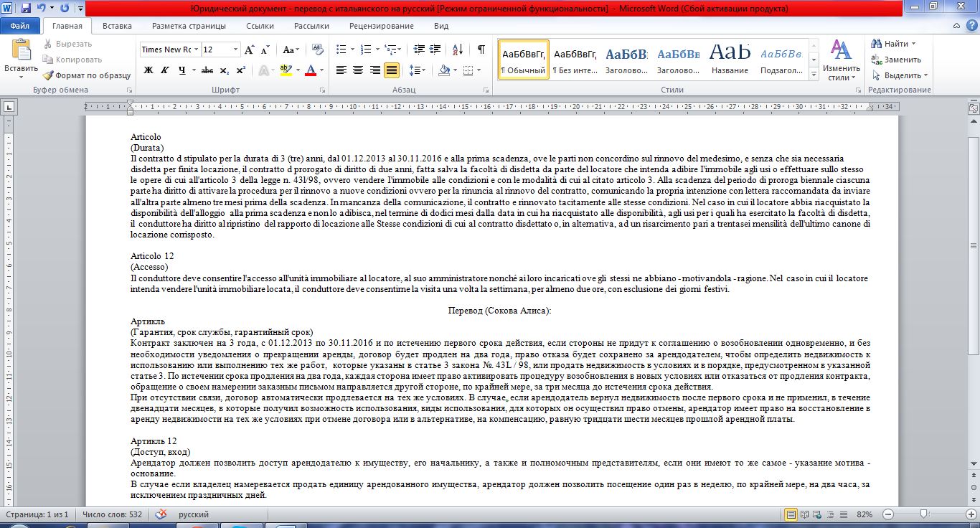This screenshot has width=980, height=528.
Task: Open the Borders dropdown arrow
Action: click(x=479, y=70)
